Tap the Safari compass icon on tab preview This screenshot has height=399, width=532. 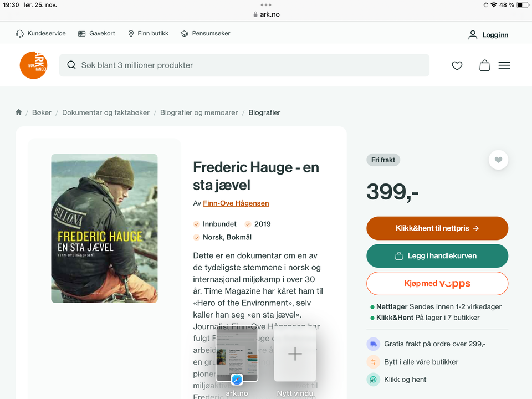click(x=237, y=379)
